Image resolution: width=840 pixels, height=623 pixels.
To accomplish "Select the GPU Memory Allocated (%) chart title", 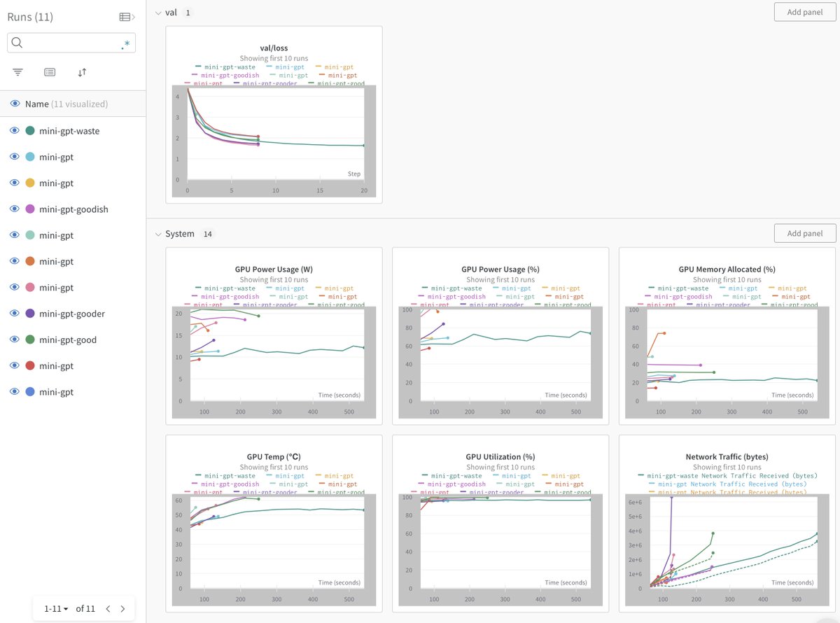I will coord(727,269).
